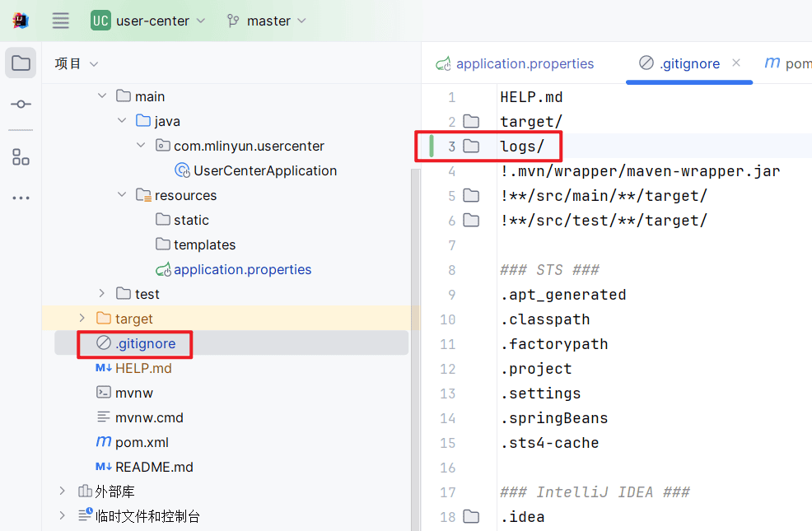The image size is (812, 531).
Task: Expand the 外部库 node
Action: click(x=62, y=491)
